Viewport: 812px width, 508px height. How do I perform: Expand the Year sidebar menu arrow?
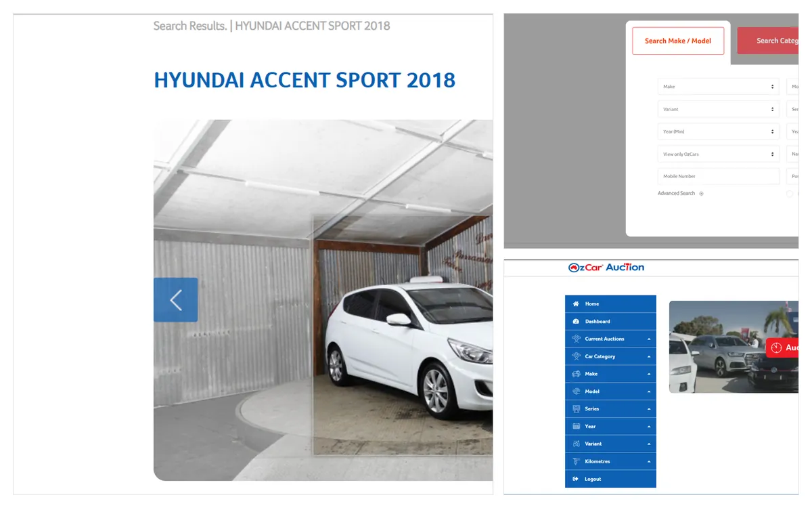coord(649,427)
